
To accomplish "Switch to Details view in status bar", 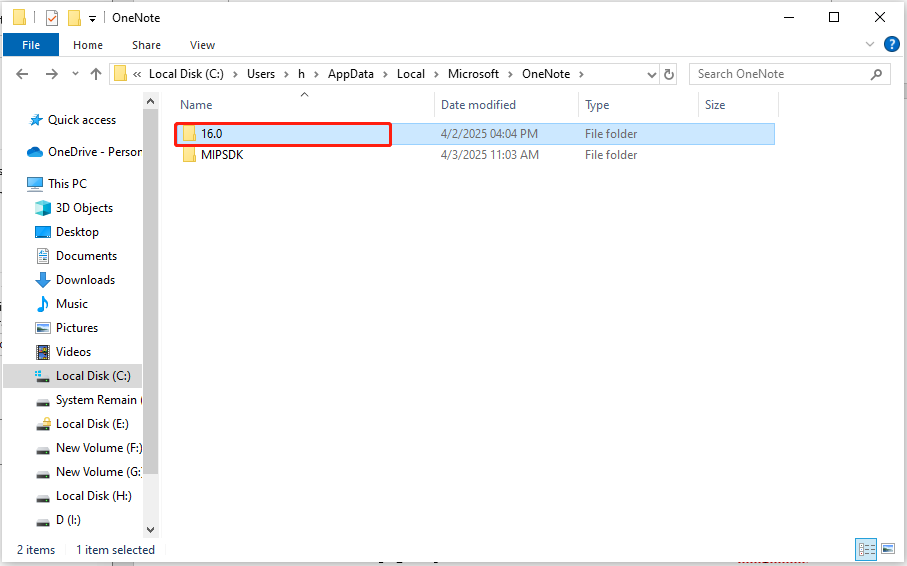I will coord(866,549).
